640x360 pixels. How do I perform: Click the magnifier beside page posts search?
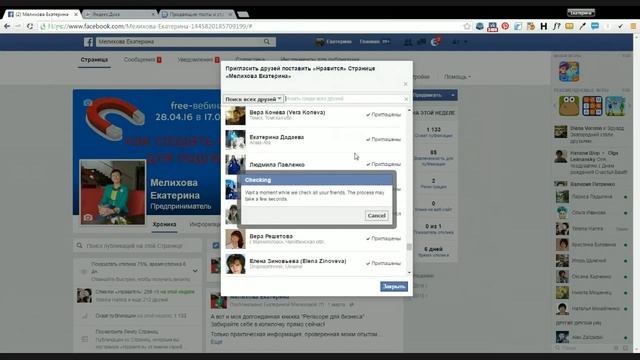click(80, 246)
